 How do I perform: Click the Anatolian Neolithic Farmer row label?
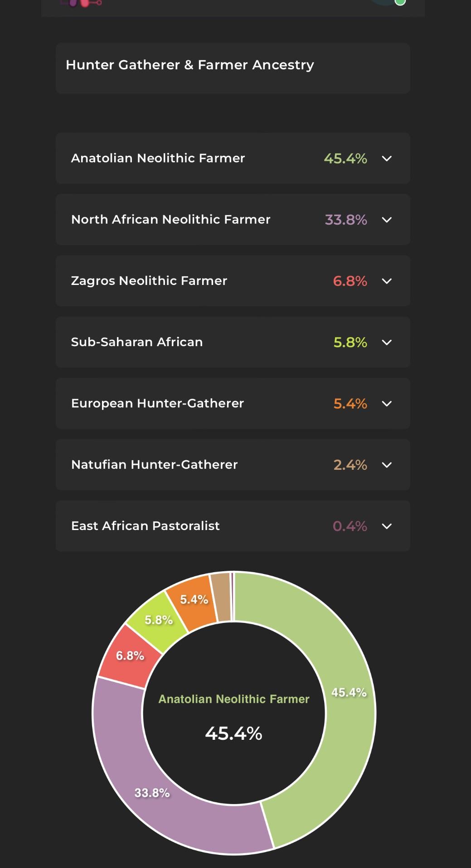coord(158,158)
